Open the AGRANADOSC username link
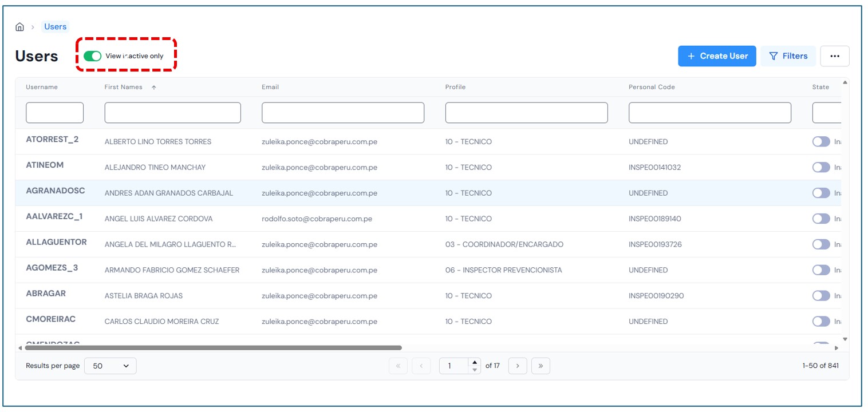 pyautogui.click(x=56, y=191)
